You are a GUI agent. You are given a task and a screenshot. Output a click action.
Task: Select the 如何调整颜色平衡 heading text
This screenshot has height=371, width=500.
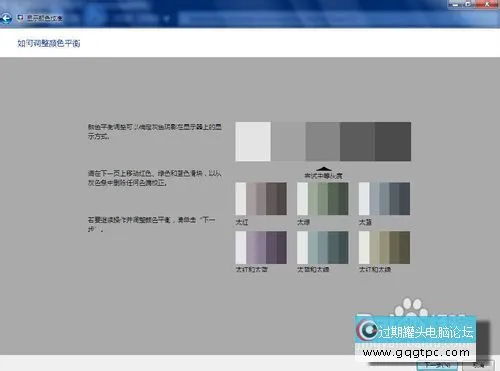pyautogui.click(x=49, y=43)
